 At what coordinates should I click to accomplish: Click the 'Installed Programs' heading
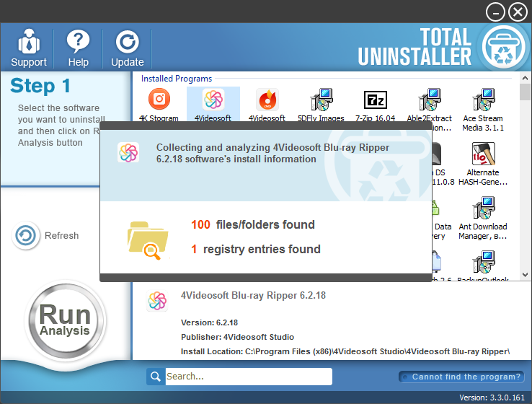click(177, 79)
